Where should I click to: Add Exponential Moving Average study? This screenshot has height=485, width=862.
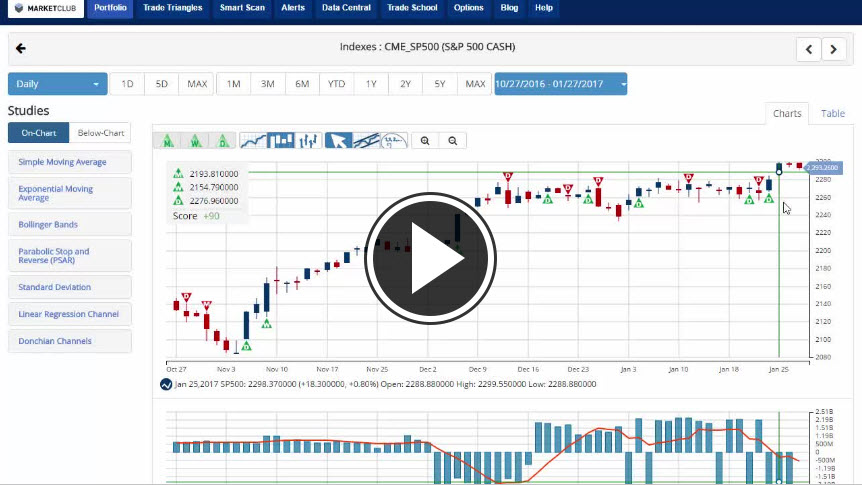coord(70,194)
